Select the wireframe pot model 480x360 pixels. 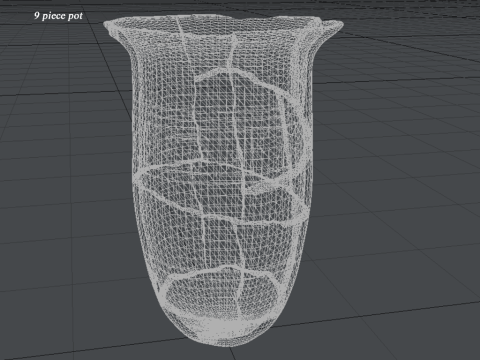pyautogui.click(x=223, y=180)
